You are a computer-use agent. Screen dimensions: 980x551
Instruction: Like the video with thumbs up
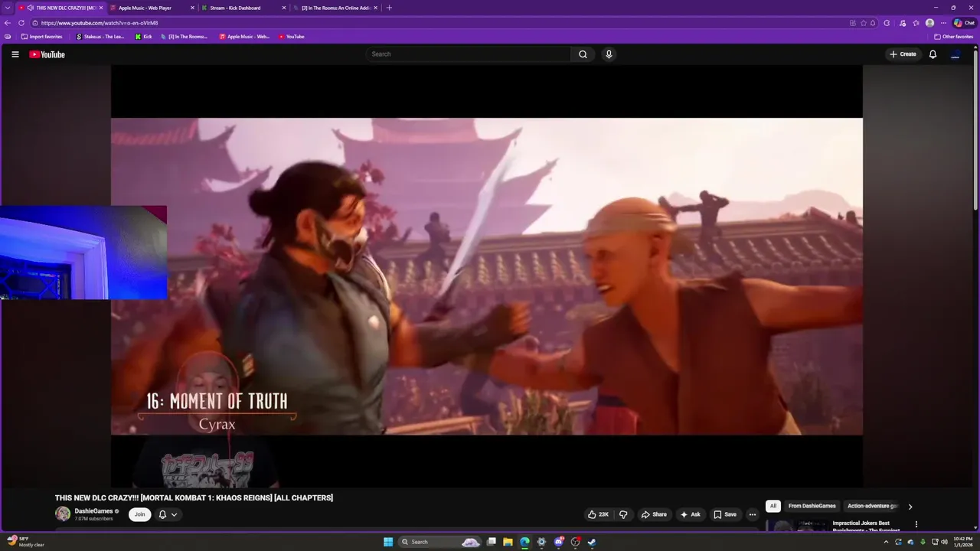pos(598,514)
